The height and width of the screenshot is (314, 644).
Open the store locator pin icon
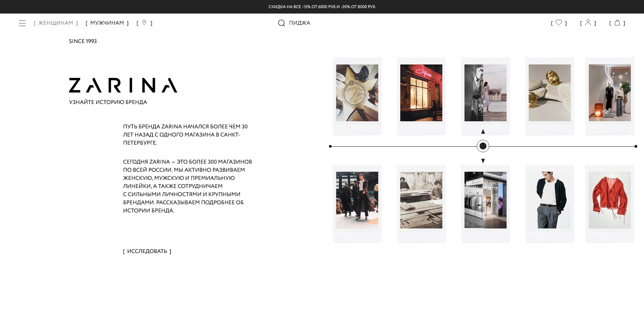pyautogui.click(x=144, y=23)
